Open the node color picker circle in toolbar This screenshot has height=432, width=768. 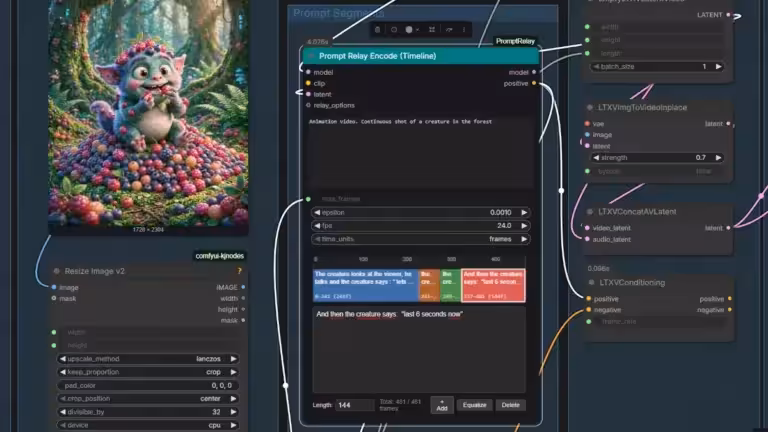409,30
